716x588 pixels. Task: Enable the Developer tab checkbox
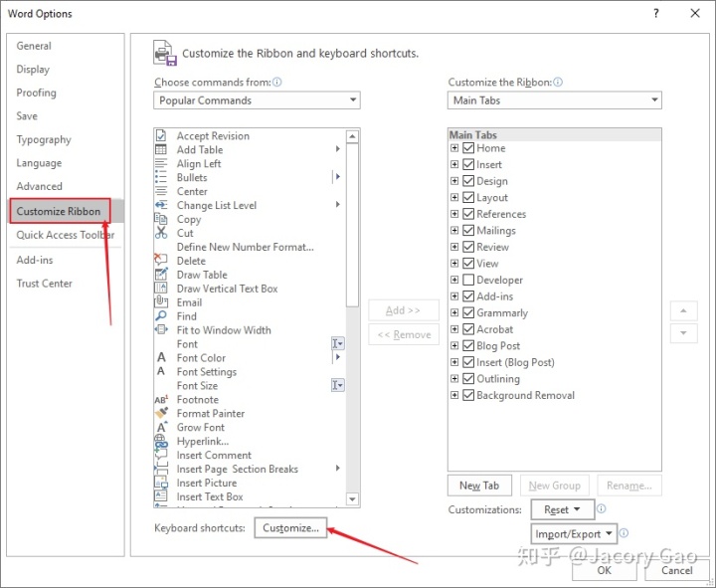tap(468, 280)
